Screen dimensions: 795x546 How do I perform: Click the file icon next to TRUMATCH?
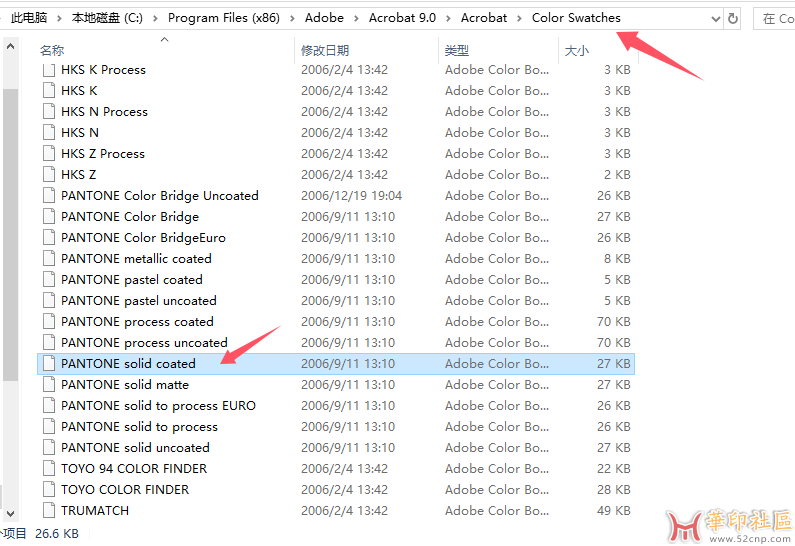click(x=49, y=511)
